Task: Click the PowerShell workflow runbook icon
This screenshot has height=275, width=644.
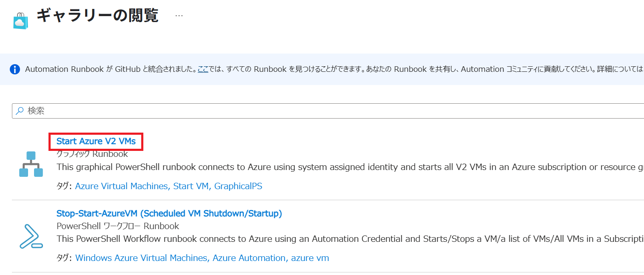Action: tap(31, 236)
